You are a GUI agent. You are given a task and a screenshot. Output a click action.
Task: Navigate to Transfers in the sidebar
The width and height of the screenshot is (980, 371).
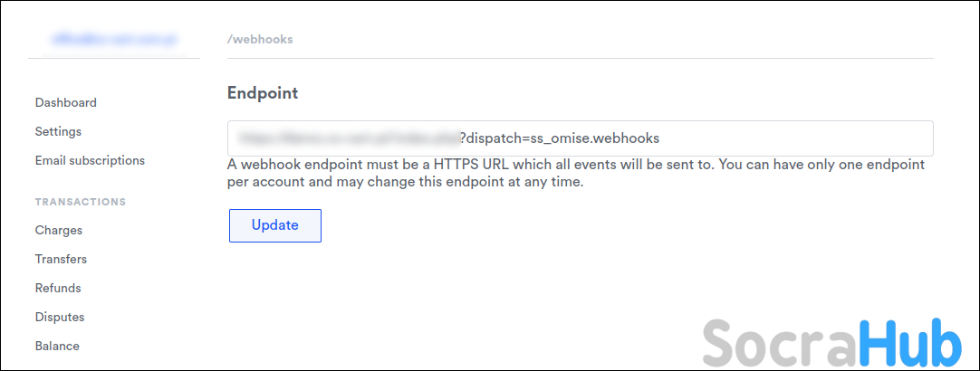pos(61,260)
